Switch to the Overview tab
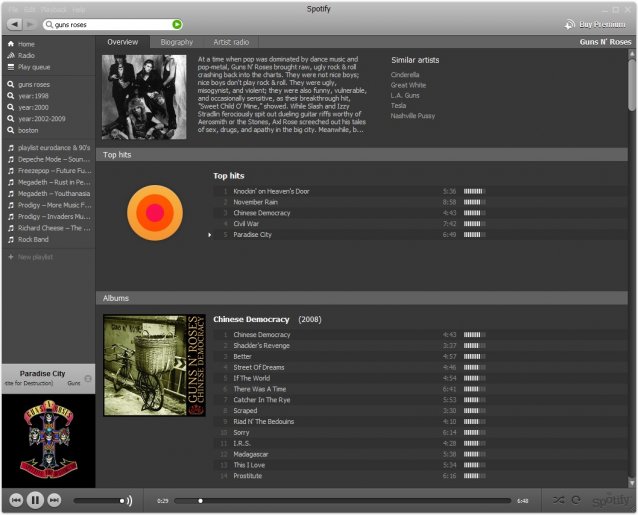The height and width of the screenshot is (515, 638). point(122,42)
